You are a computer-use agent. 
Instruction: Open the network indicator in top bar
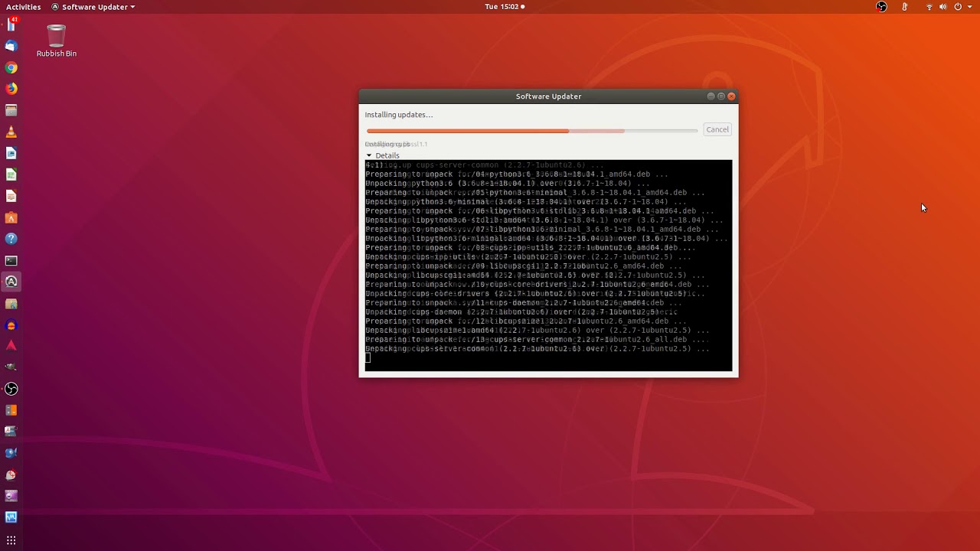pyautogui.click(x=929, y=7)
